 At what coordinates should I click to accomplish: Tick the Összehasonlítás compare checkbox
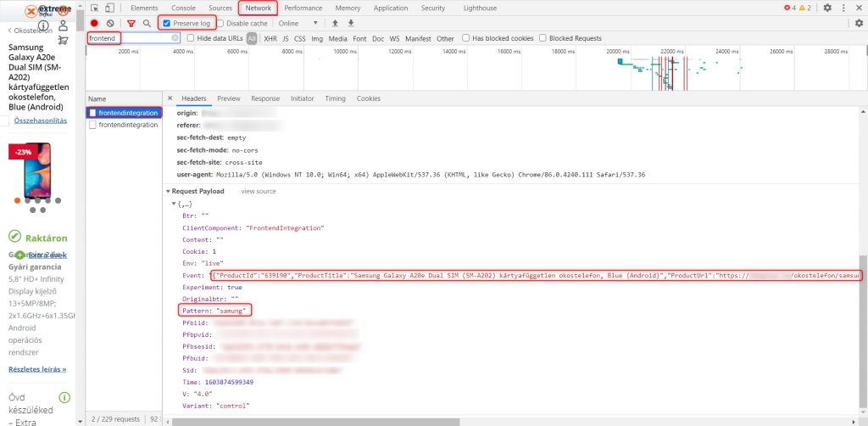click(3, 121)
